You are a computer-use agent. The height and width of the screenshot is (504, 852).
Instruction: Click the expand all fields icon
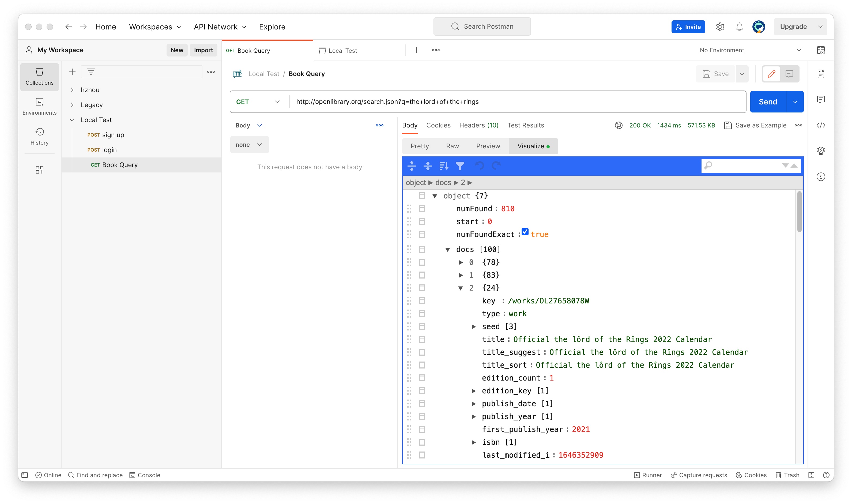412,166
